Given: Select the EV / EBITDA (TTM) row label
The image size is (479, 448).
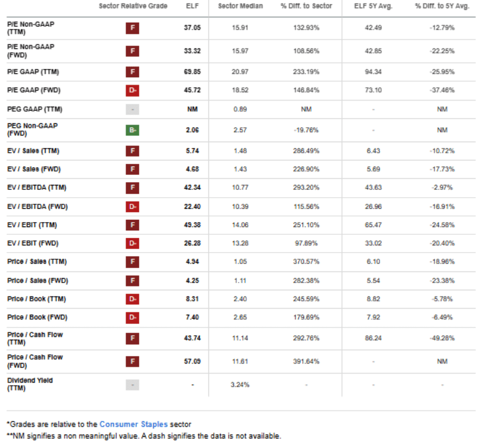Looking at the screenshot, I should pos(36,188).
